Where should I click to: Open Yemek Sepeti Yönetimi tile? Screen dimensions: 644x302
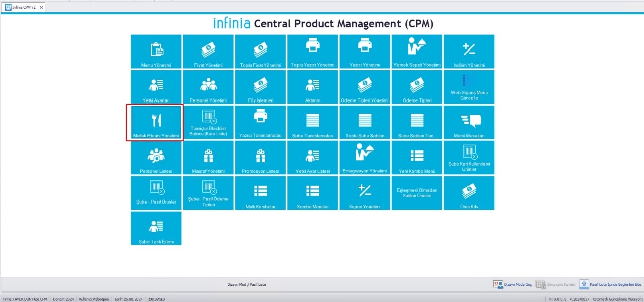pyautogui.click(x=417, y=52)
